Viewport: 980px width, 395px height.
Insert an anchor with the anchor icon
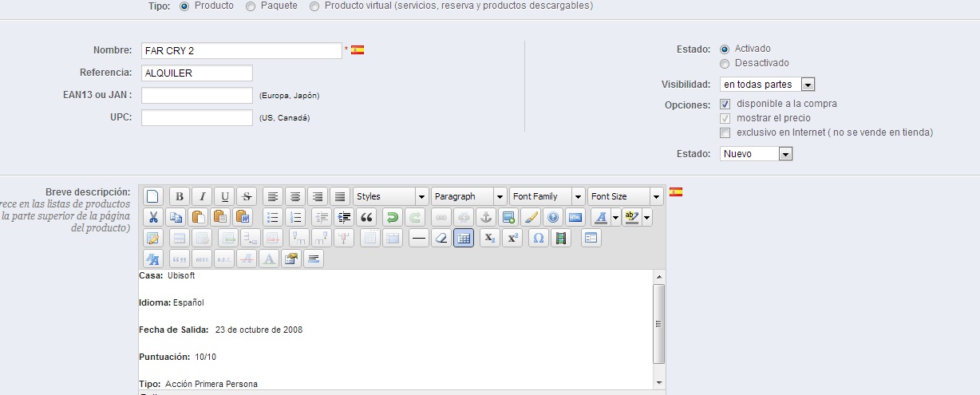pos(485,217)
